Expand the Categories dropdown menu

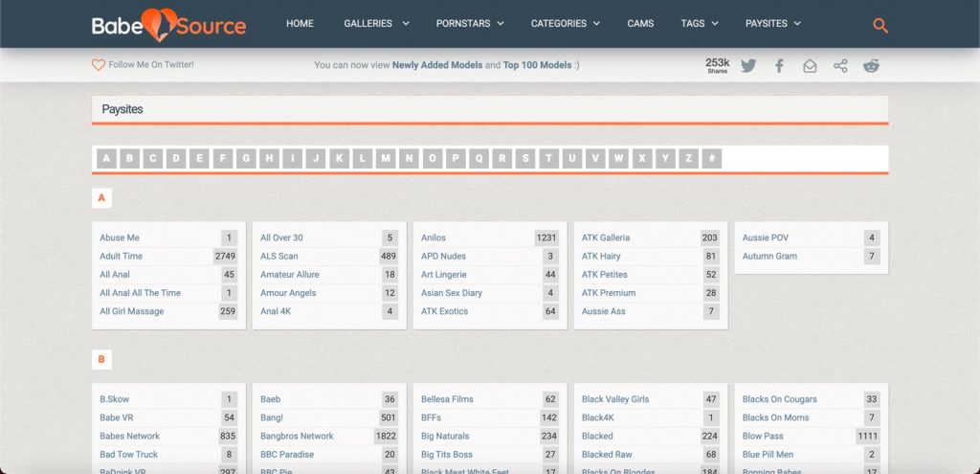565,24
